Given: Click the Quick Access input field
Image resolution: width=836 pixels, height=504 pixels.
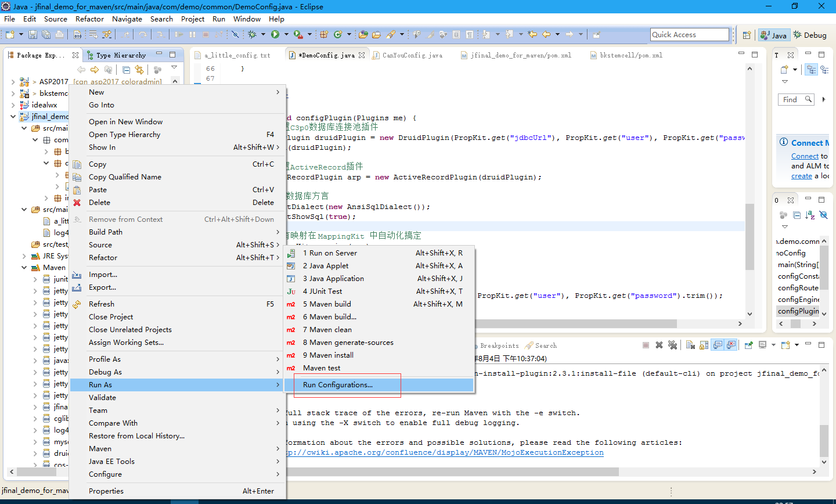Looking at the screenshot, I should coord(689,35).
